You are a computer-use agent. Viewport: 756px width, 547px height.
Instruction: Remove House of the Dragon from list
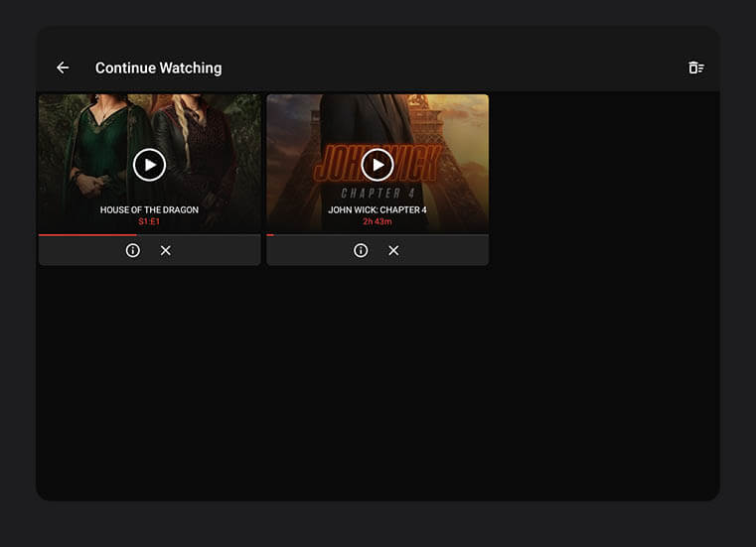(x=165, y=250)
